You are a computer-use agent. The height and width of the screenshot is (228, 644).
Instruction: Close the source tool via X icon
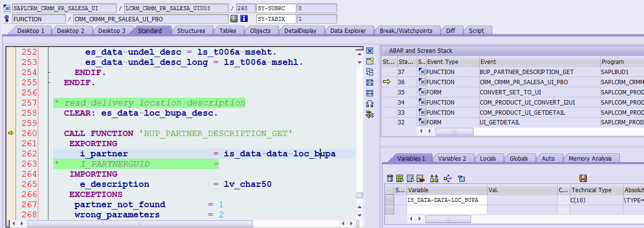370,51
